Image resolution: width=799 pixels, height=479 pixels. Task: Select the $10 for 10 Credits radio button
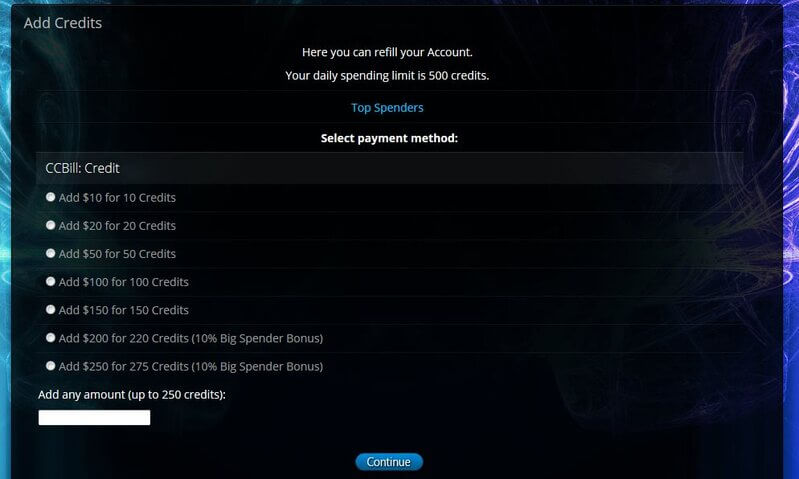[50, 197]
